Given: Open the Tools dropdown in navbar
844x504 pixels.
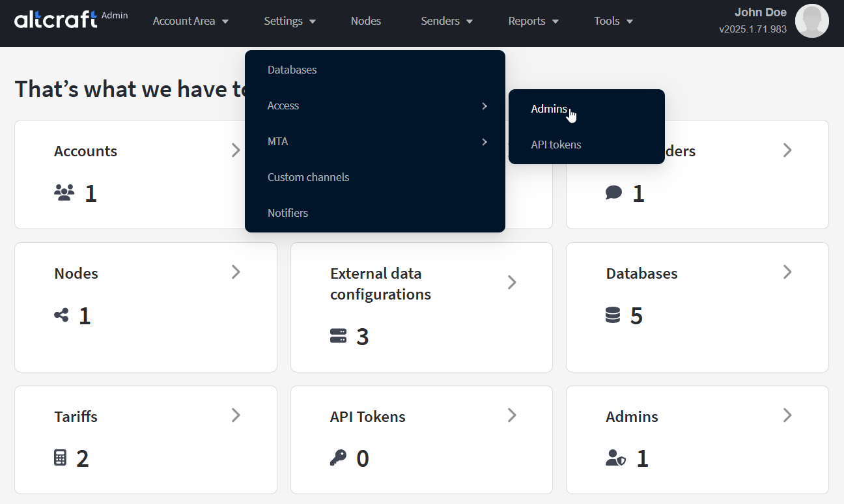Looking at the screenshot, I should (613, 21).
